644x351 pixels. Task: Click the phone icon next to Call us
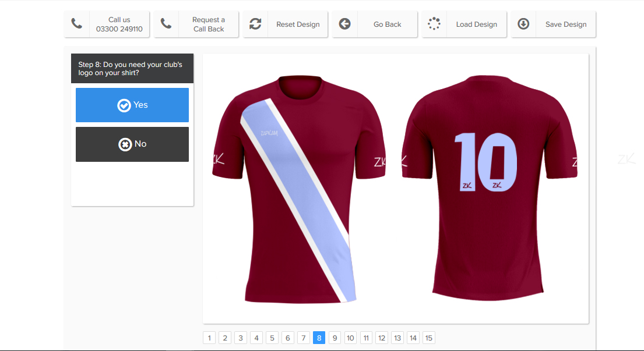pos(78,24)
